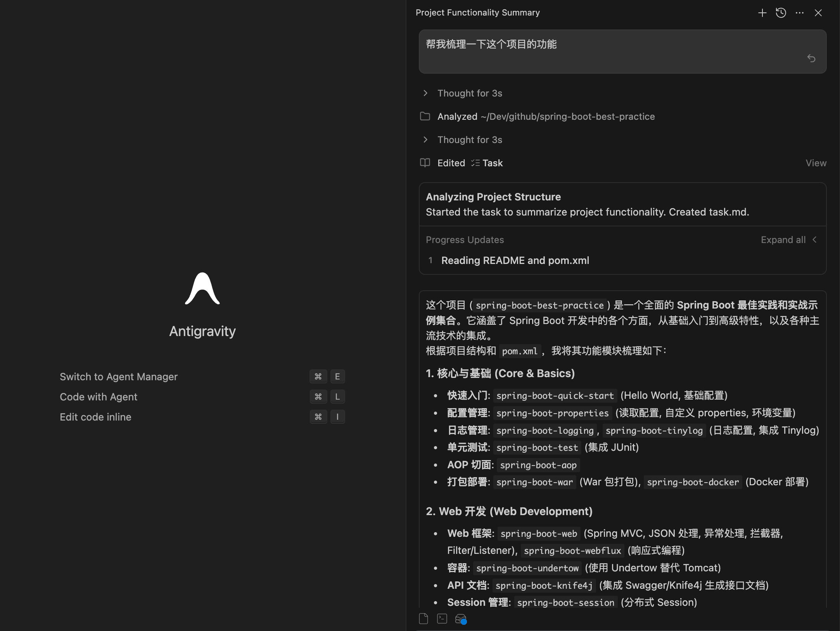Start a new conversation with plus icon
Image resolution: width=840 pixels, height=631 pixels.
(762, 13)
